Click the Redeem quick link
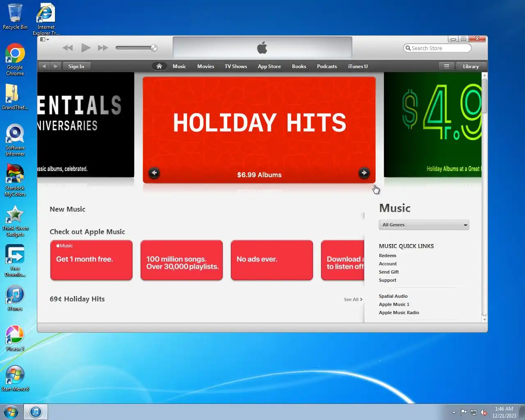Screen dimensions: 525x420 tap(388, 256)
